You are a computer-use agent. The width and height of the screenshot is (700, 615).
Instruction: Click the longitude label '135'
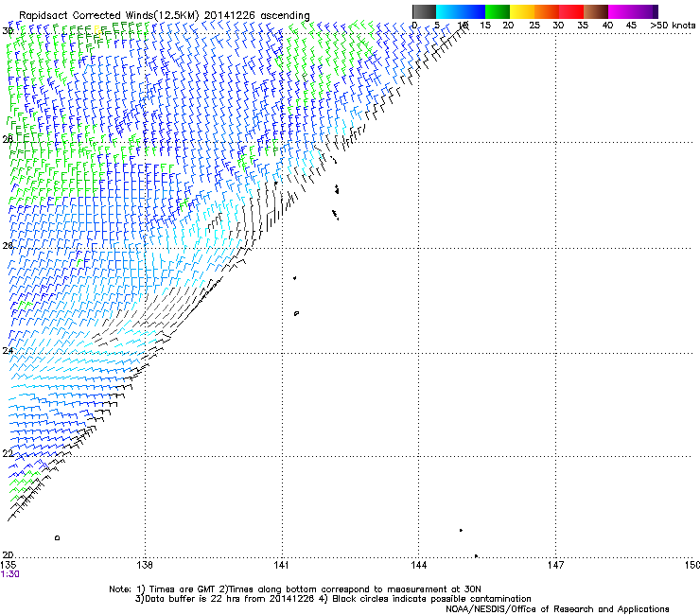pyautogui.click(x=9, y=565)
